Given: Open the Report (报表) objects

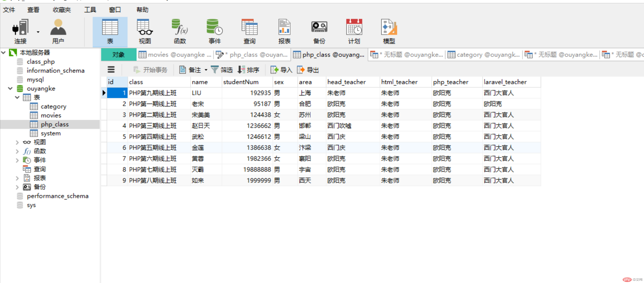Looking at the screenshot, I should (x=284, y=32).
